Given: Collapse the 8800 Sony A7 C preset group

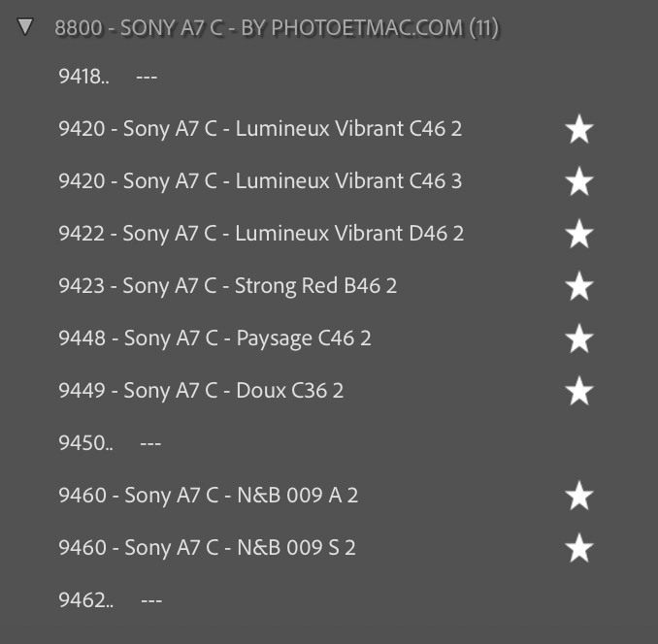Looking at the screenshot, I should point(26,27).
